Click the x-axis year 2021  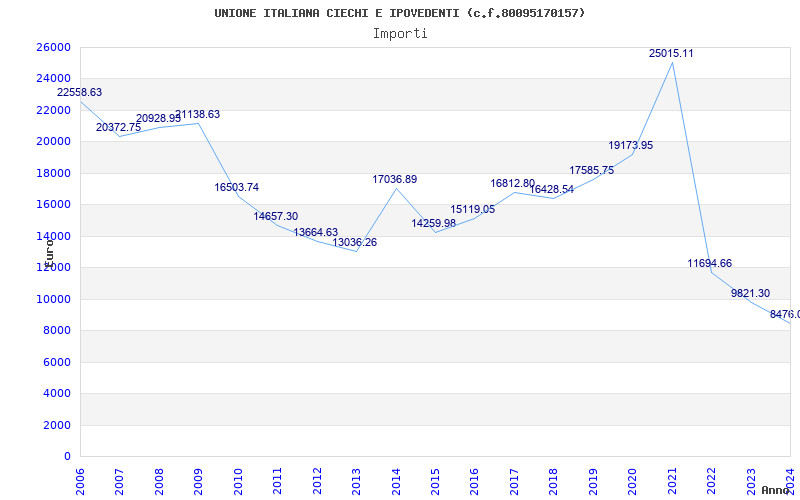click(x=671, y=482)
